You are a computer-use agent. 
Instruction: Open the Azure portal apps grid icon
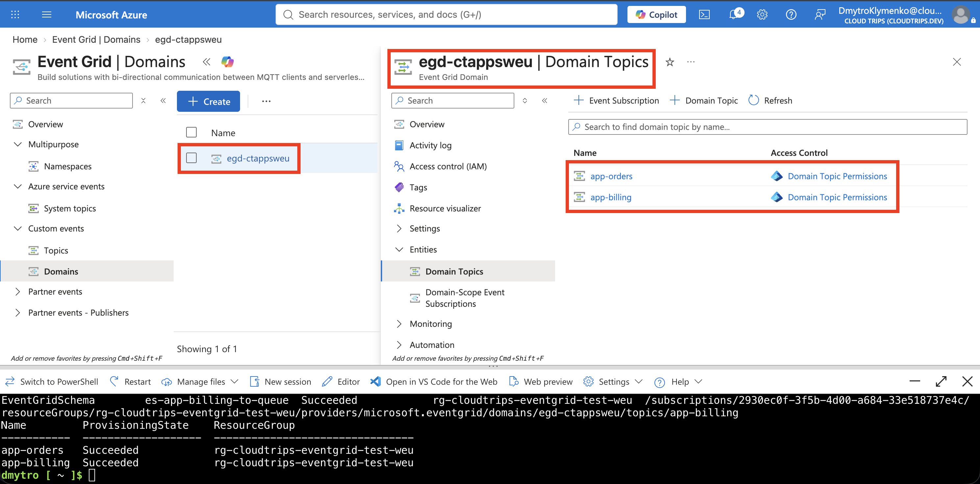pos(15,14)
